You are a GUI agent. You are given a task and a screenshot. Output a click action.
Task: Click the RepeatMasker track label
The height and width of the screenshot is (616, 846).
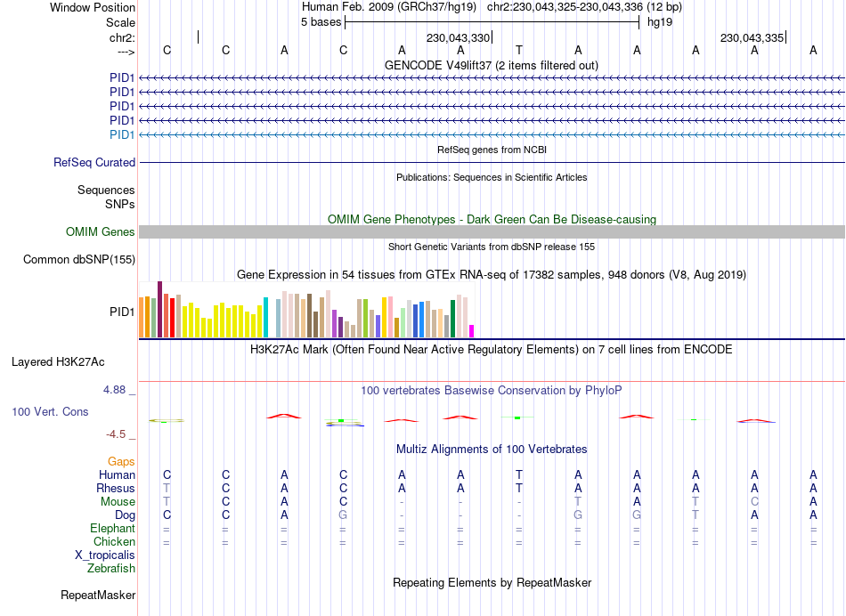(98, 595)
